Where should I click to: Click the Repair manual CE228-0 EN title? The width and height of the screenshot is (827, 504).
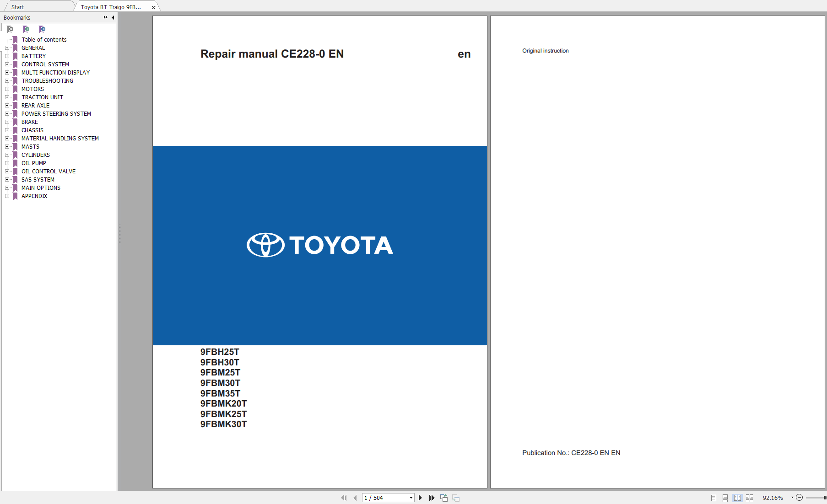tap(272, 54)
